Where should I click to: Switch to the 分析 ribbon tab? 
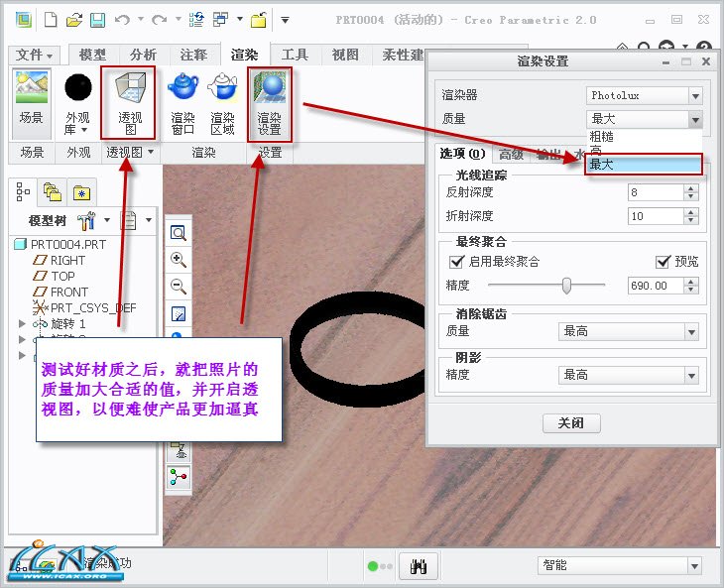[x=143, y=55]
